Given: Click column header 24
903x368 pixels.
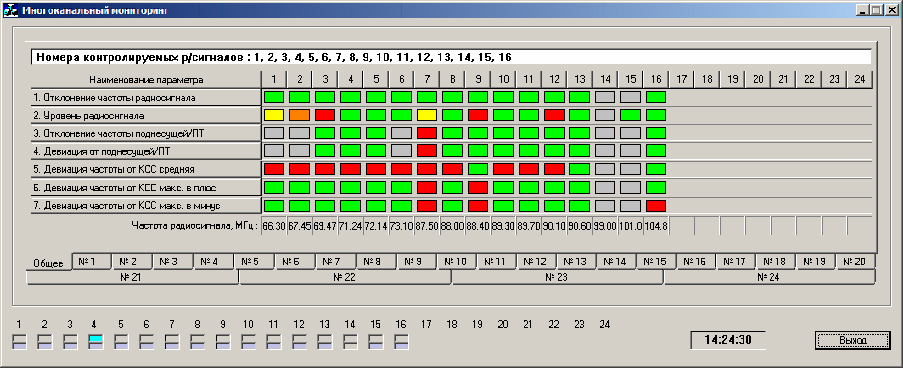Looking at the screenshot, I should coord(860,79).
